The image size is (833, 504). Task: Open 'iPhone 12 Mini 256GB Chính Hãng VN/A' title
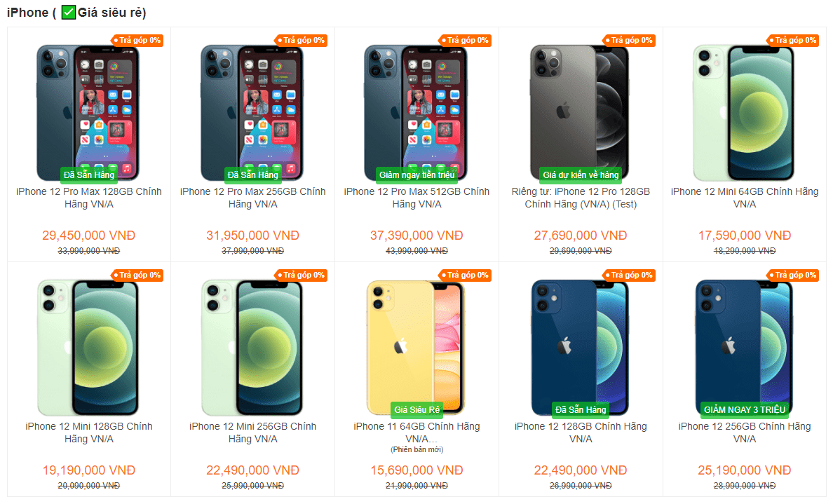pyautogui.click(x=253, y=433)
